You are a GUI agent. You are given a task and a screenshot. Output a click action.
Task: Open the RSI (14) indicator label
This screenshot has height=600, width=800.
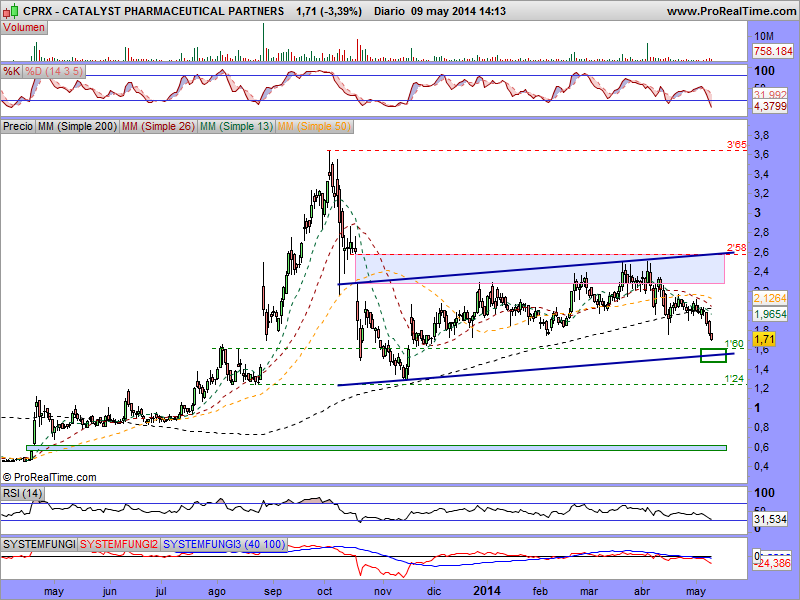pyautogui.click(x=22, y=493)
